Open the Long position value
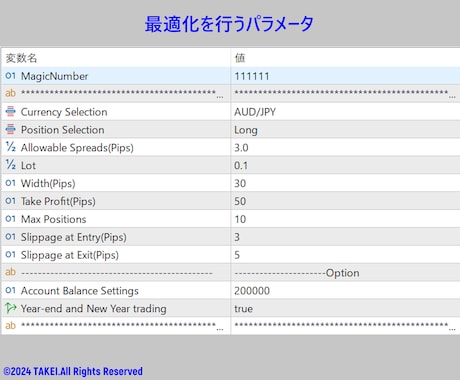The image size is (460, 380). point(246,130)
